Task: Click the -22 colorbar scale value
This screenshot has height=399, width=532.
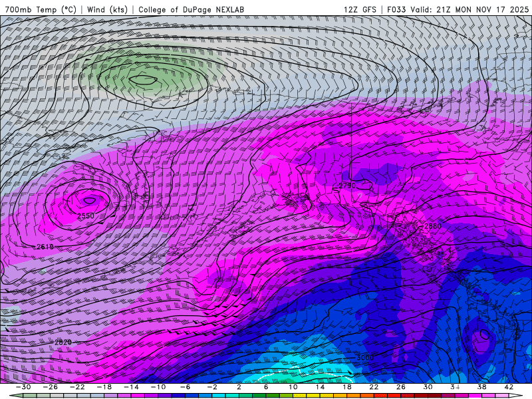Action: coord(77,387)
